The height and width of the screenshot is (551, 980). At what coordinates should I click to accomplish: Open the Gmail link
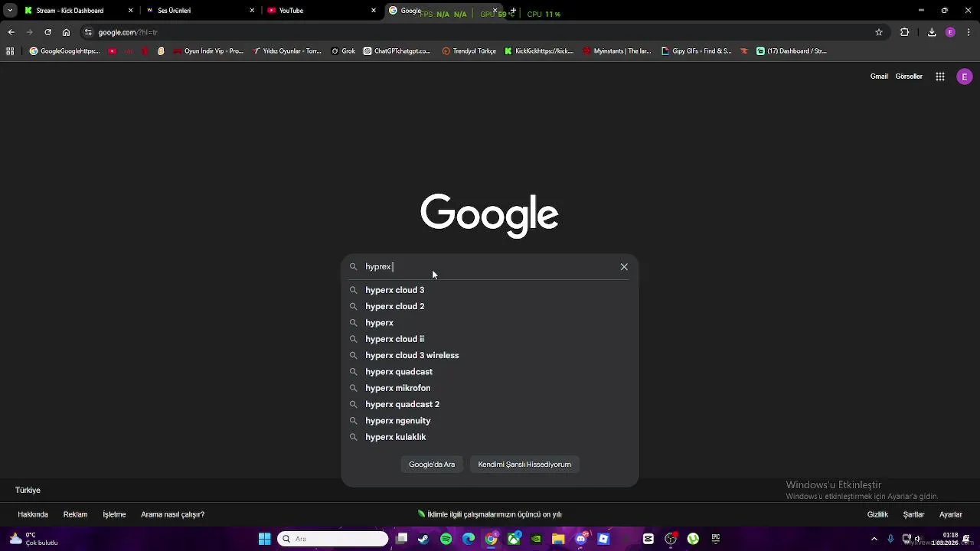click(x=879, y=77)
